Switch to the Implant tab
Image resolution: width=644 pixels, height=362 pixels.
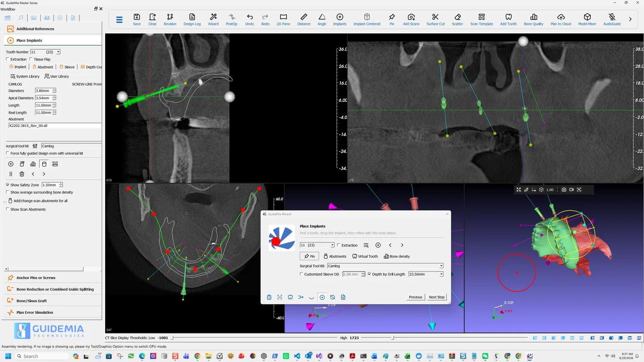point(18,67)
